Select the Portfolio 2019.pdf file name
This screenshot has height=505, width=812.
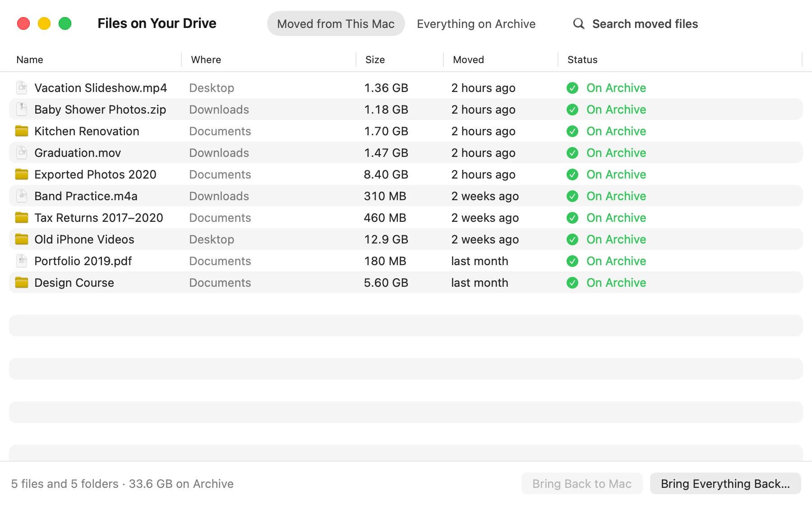(83, 261)
